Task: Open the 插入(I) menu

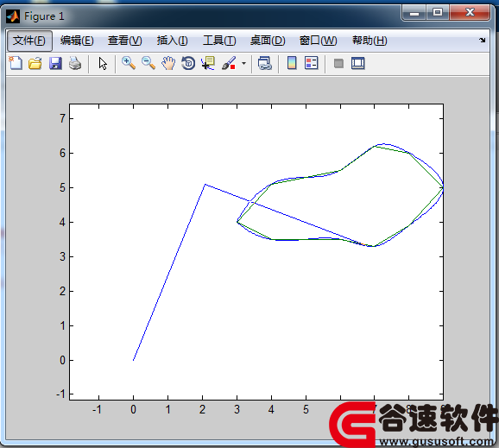Action: tap(172, 41)
